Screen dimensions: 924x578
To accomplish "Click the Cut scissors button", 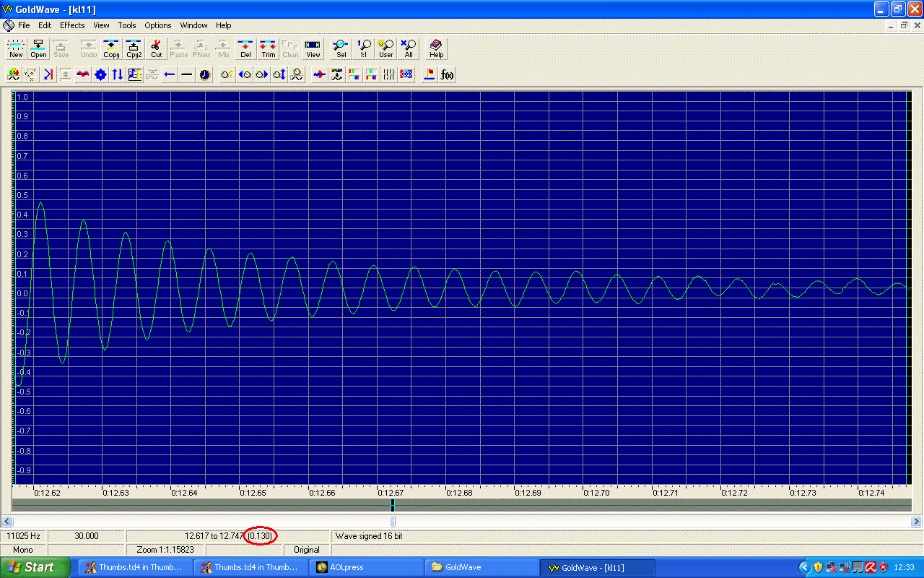I will pyautogui.click(x=157, y=48).
